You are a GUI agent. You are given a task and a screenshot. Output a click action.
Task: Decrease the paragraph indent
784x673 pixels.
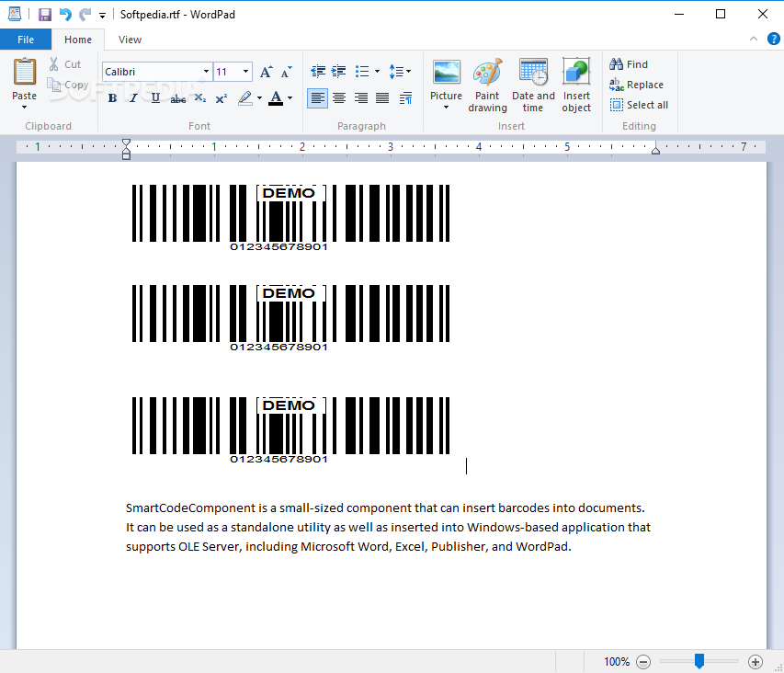[x=318, y=72]
